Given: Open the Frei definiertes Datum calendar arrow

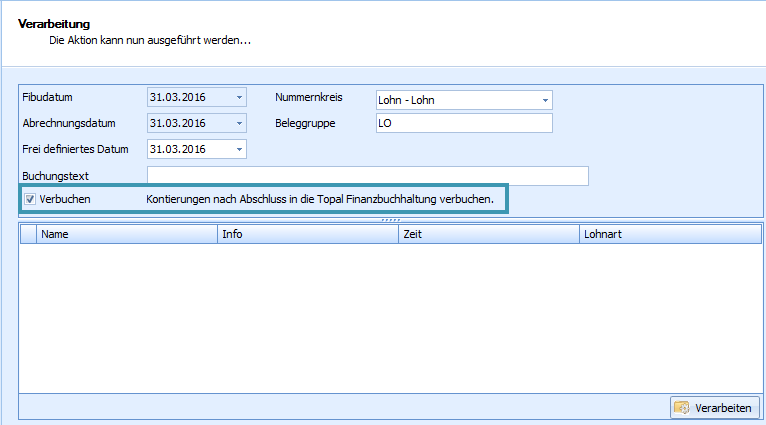Looking at the screenshot, I should [x=239, y=149].
